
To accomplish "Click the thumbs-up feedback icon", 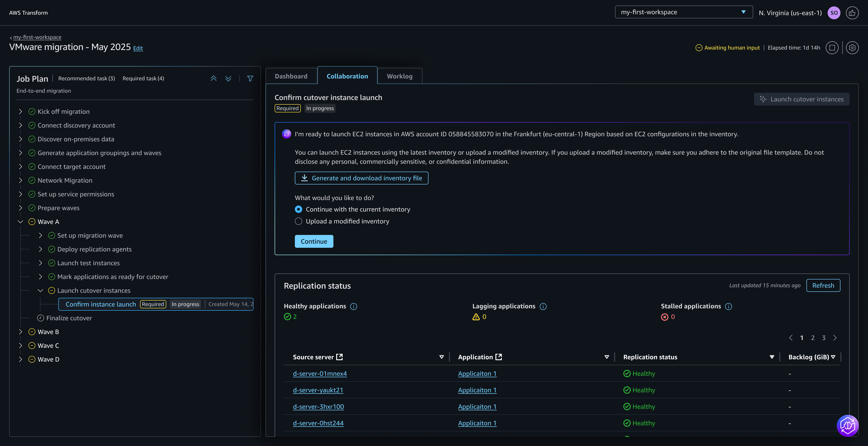I will 852,13.
